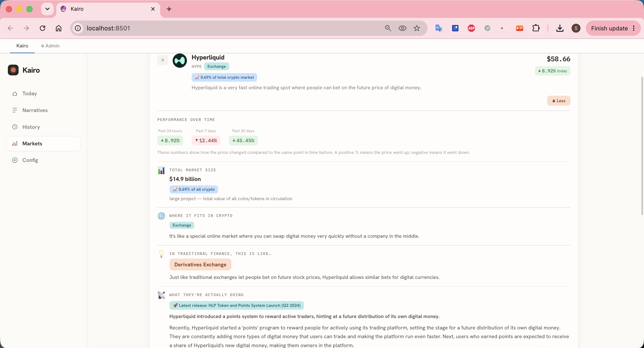Open the S profile avatar menu
The image size is (644, 348).
(576, 28)
